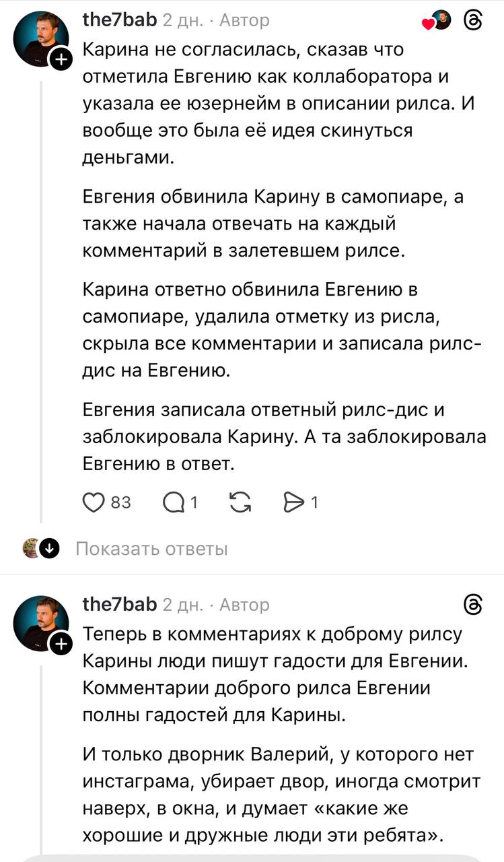Open the7bab profile picture on the second post

tap(40, 623)
